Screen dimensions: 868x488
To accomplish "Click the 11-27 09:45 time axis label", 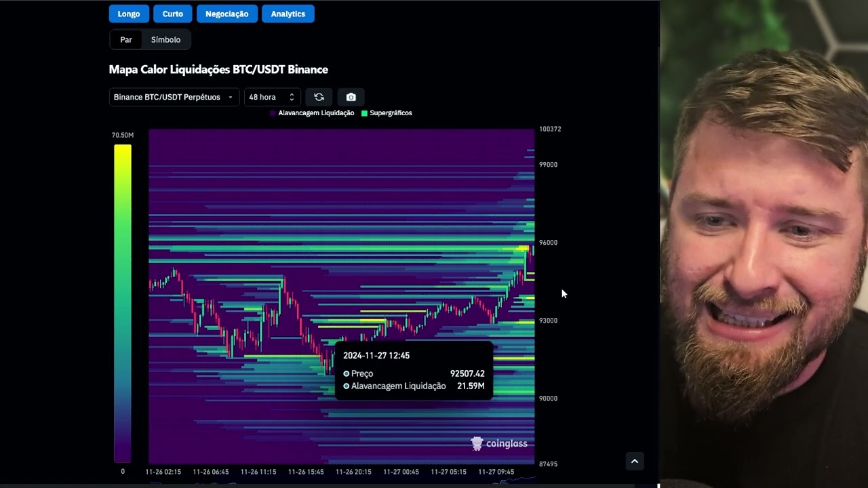I will 496,472.
